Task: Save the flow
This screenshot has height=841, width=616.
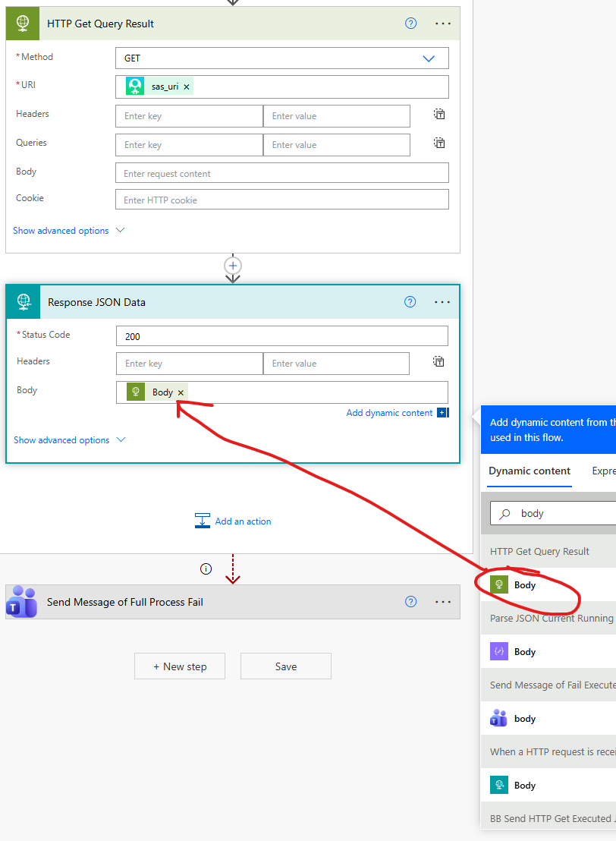Action: pos(286,666)
